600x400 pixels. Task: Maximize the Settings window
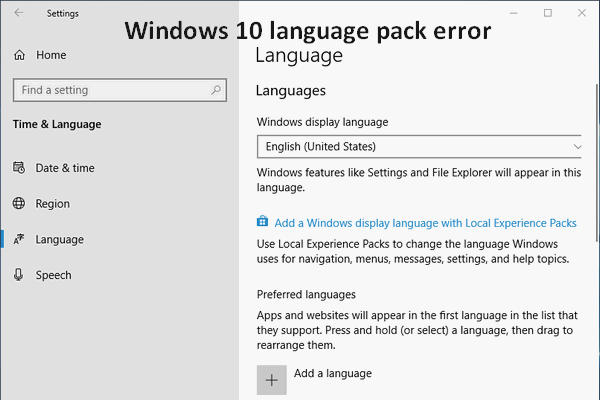tap(548, 13)
